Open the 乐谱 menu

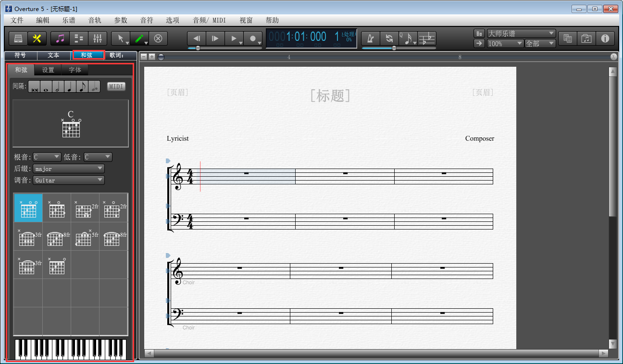pyautogui.click(x=69, y=20)
